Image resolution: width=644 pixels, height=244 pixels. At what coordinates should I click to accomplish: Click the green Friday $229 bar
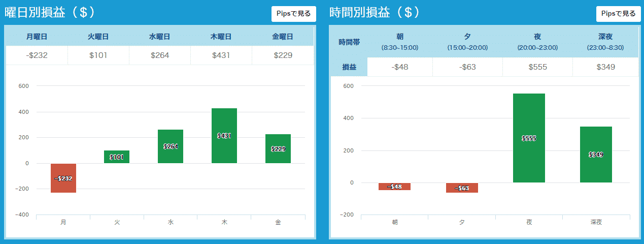[x=278, y=148]
